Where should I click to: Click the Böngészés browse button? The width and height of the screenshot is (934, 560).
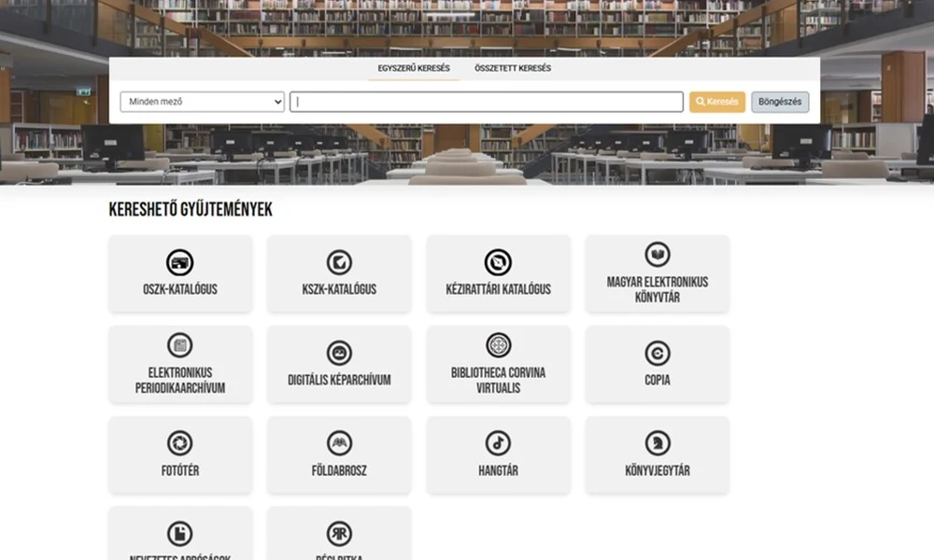tap(780, 102)
